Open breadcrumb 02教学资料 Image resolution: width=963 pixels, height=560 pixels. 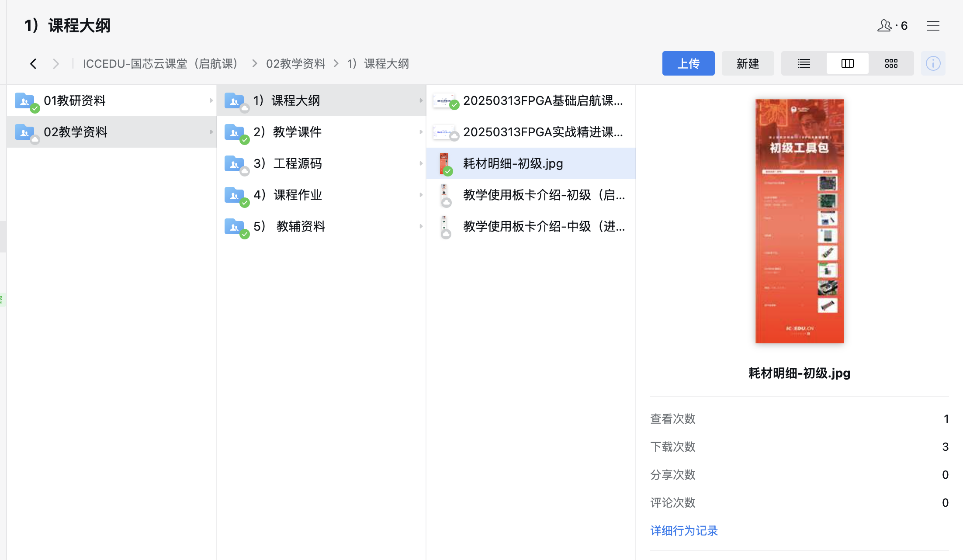tap(296, 63)
